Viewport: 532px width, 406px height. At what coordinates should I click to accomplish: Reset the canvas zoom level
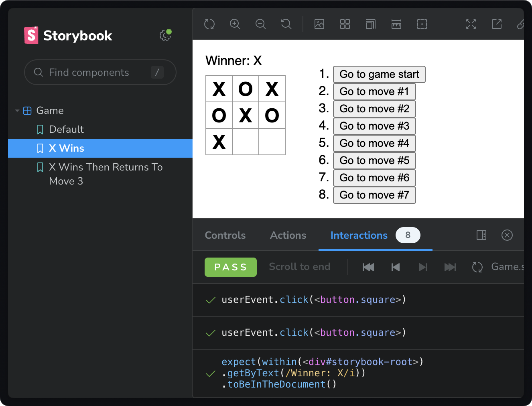point(286,24)
